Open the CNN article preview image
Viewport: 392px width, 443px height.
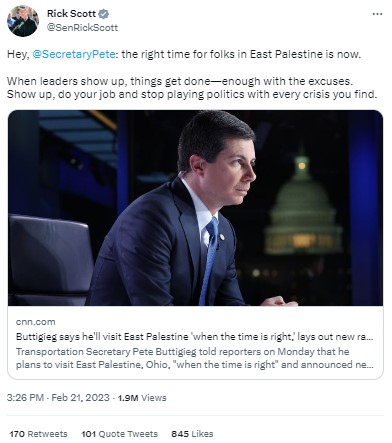[195, 208]
